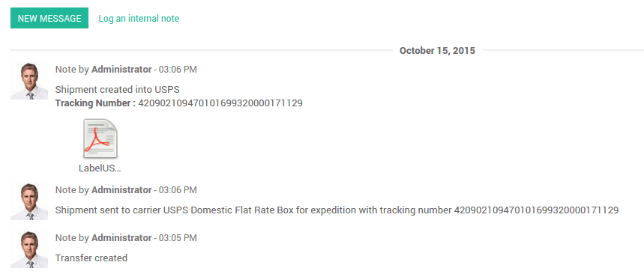Click the October 15, 2015 date separator

pyautogui.click(x=437, y=50)
